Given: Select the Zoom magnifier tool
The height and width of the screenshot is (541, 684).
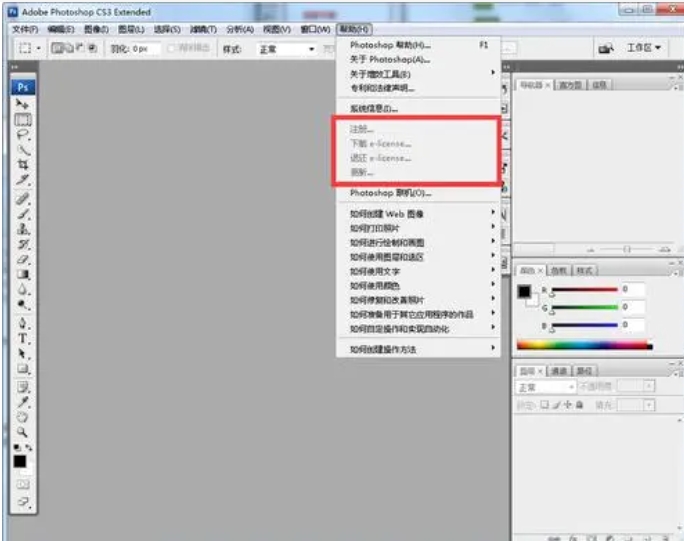Looking at the screenshot, I should (22, 432).
